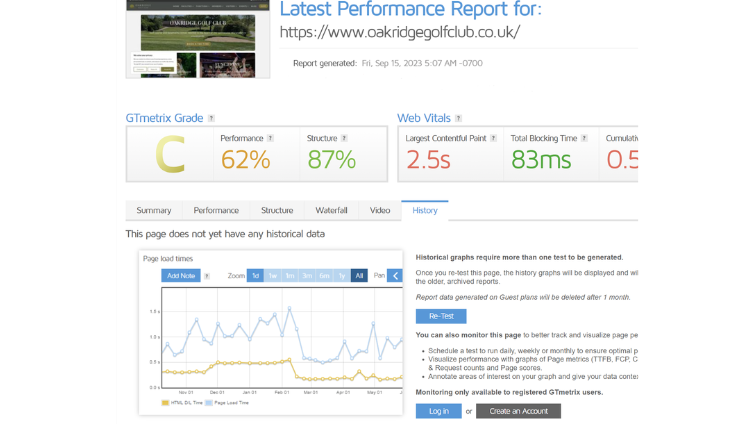Open the Waterfall tab

point(331,210)
